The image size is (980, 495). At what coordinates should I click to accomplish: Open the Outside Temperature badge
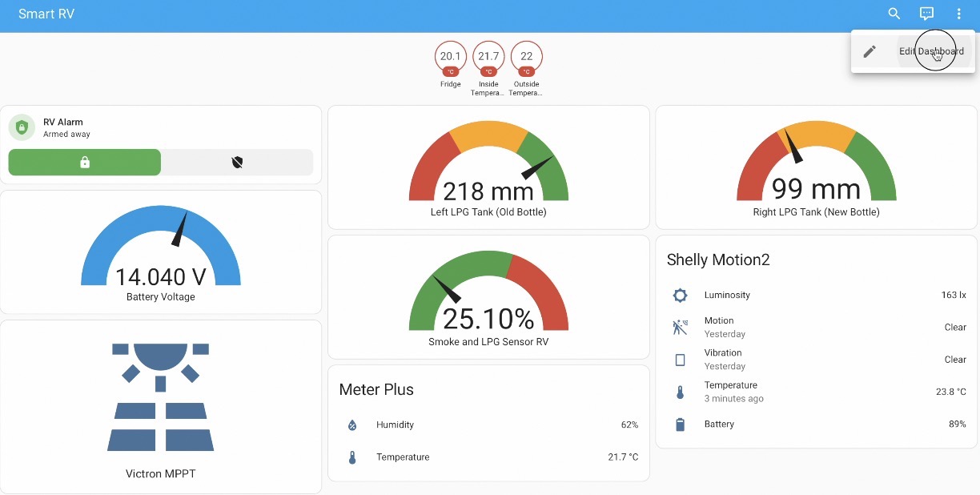coord(526,69)
